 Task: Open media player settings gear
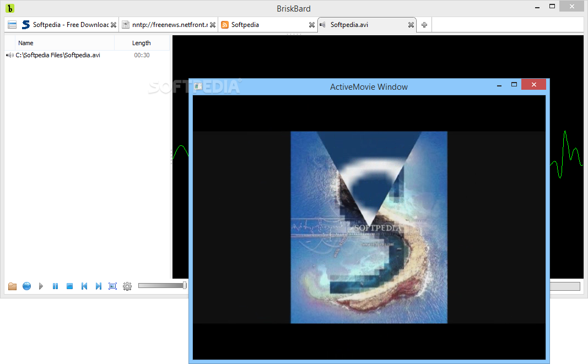(127, 286)
